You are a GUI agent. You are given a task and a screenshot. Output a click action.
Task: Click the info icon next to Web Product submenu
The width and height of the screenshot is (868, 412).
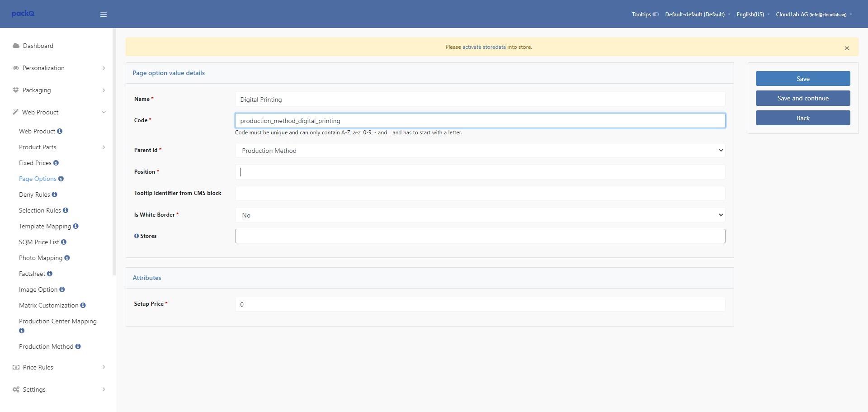pos(60,131)
